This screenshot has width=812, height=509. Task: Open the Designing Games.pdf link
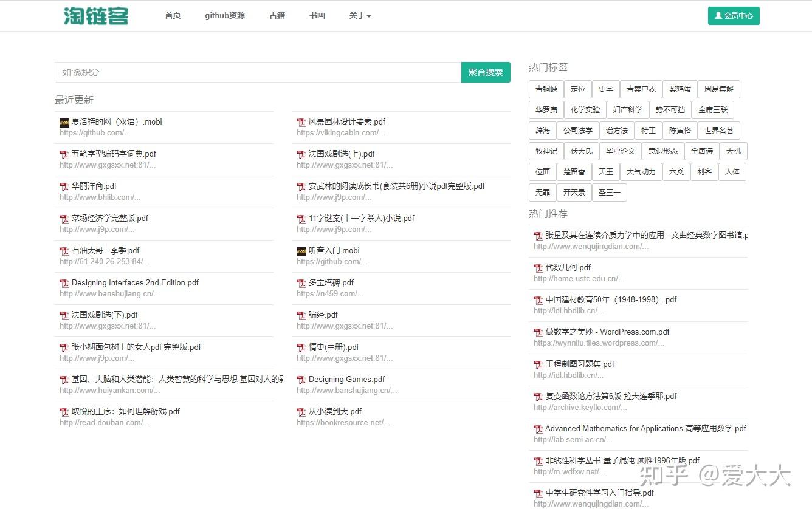tap(346, 380)
